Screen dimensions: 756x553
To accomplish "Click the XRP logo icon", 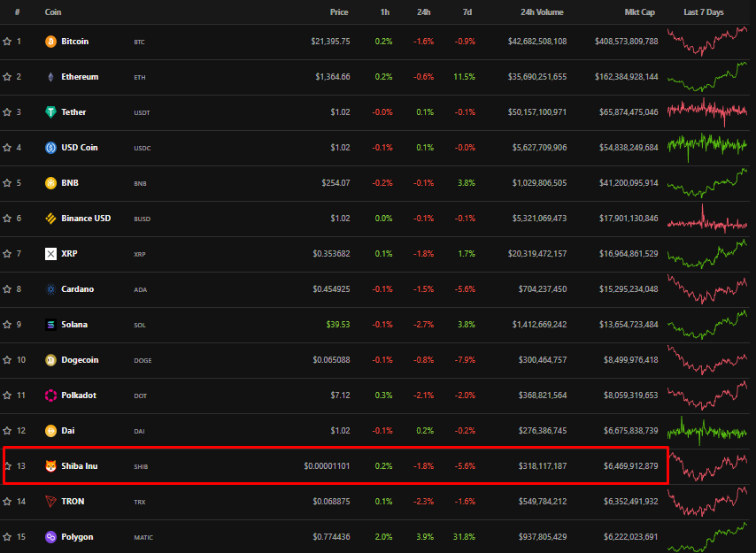I will click(x=50, y=254).
